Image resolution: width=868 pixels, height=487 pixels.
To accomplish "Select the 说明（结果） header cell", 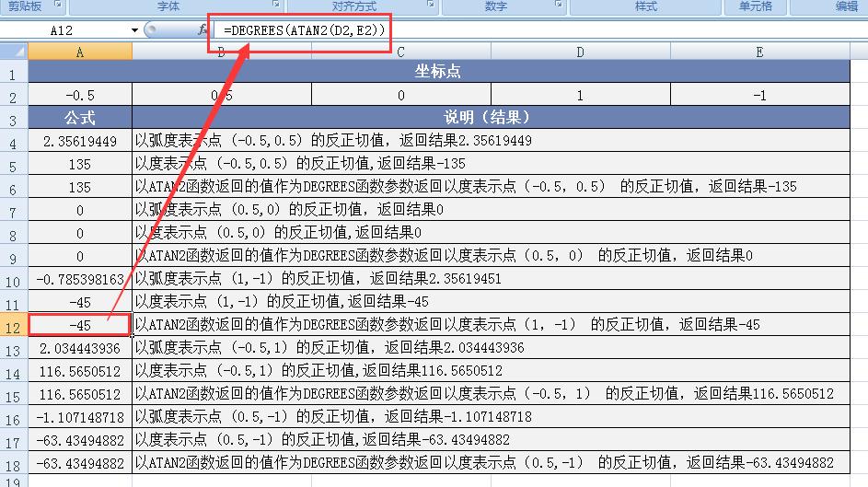I will (x=491, y=117).
